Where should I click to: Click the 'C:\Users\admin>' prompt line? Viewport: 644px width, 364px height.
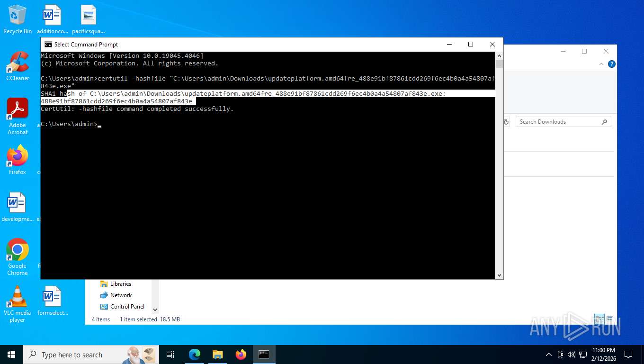(69, 124)
